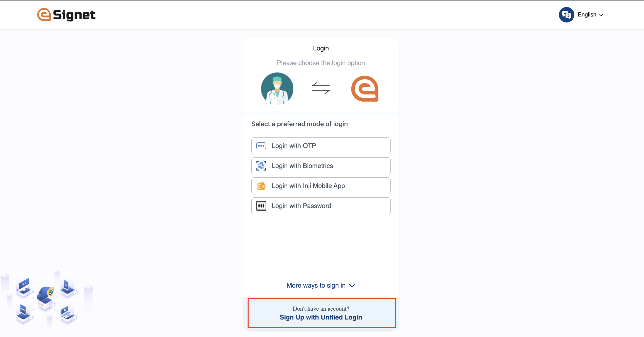Viewport: 644px width, 337px height.
Task: Select Login with Password
Action: point(321,206)
